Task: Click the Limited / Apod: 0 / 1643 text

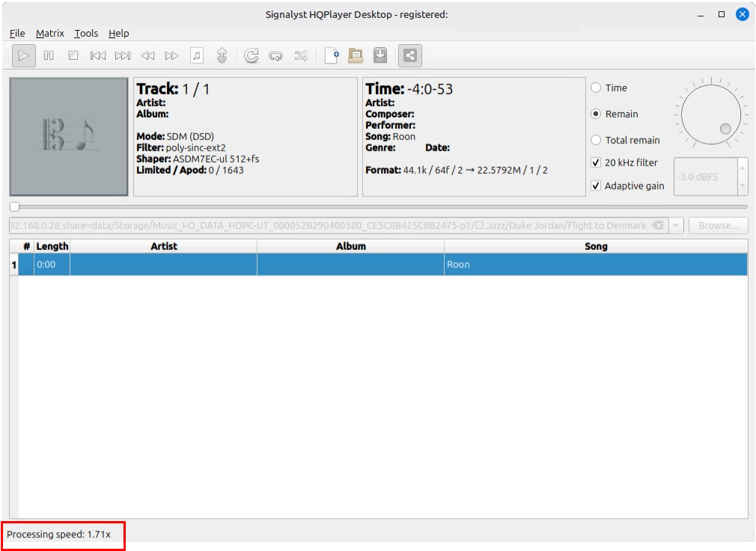Action: [x=190, y=170]
